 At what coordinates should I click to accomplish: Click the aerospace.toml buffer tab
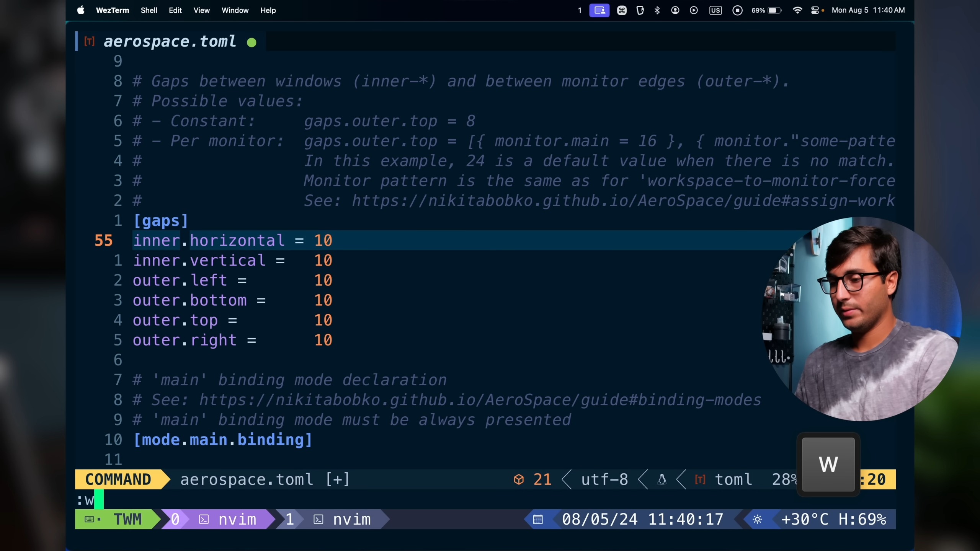pyautogui.click(x=170, y=41)
